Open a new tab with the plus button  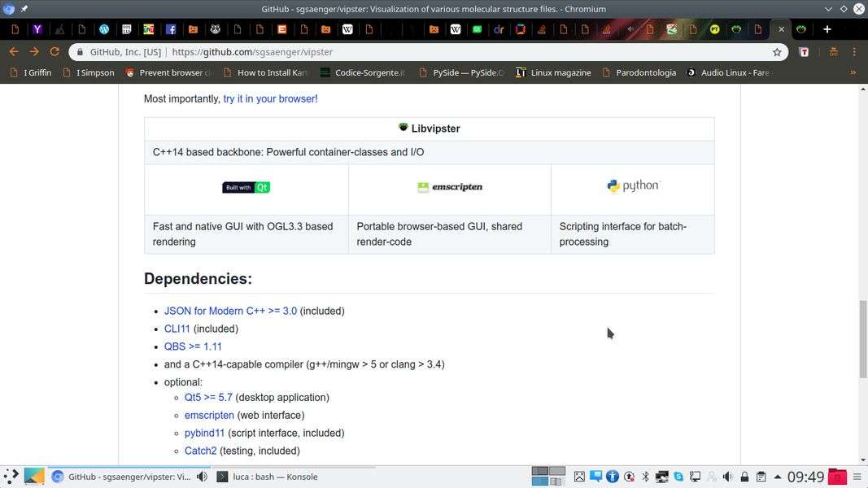(x=827, y=29)
